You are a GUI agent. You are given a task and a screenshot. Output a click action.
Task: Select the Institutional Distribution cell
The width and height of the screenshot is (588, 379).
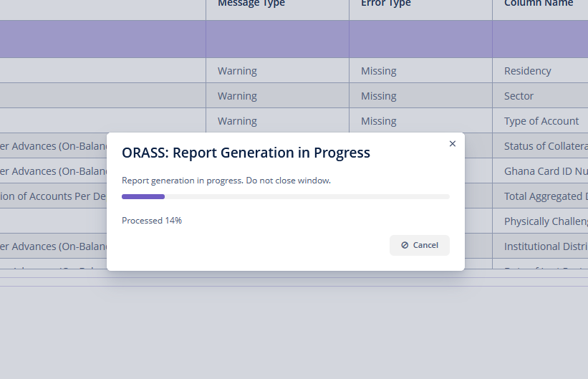point(541,246)
